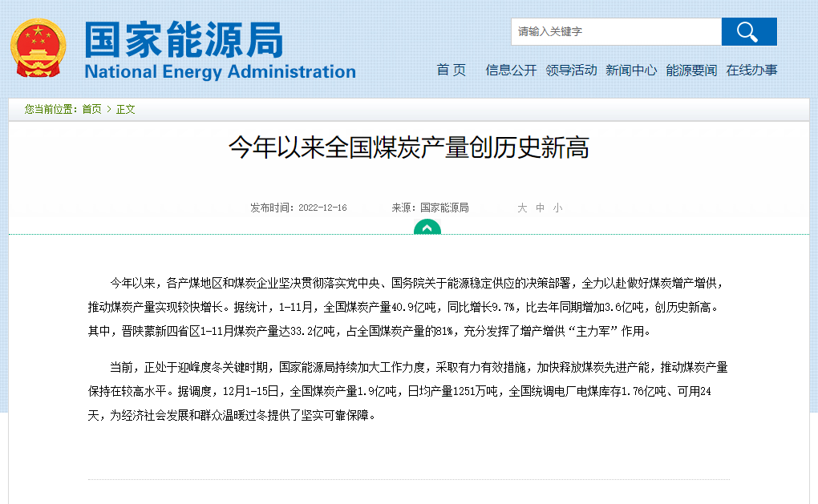Select 在线办事 in the top navigation
This screenshot has height=504, width=818.
click(x=751, y=70)
